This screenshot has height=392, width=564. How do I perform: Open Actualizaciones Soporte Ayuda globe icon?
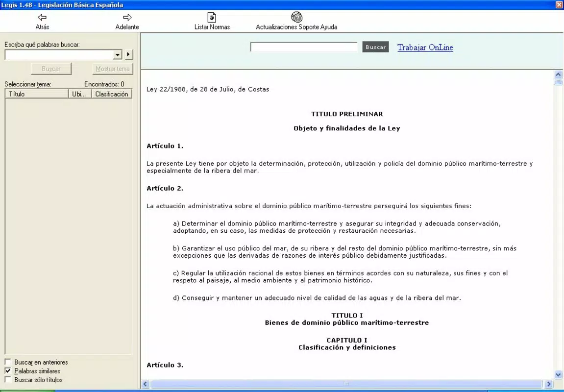[296, 17]
